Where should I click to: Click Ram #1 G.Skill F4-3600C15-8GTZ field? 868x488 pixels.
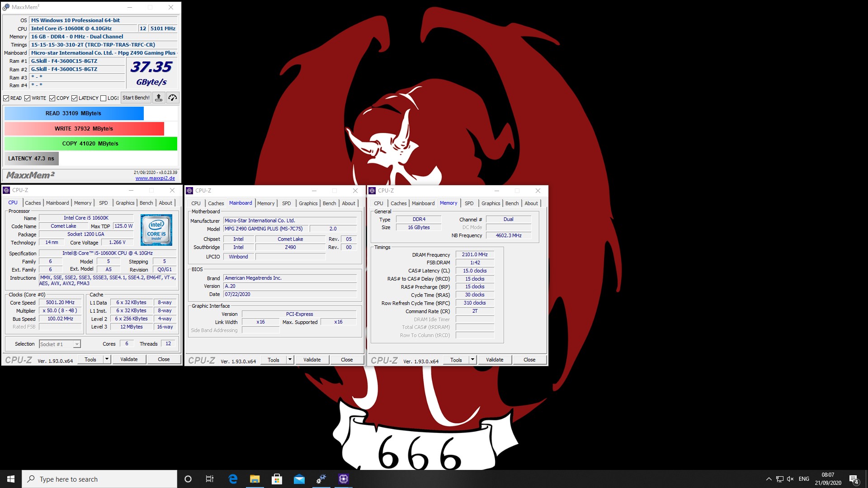click(77, 61)
